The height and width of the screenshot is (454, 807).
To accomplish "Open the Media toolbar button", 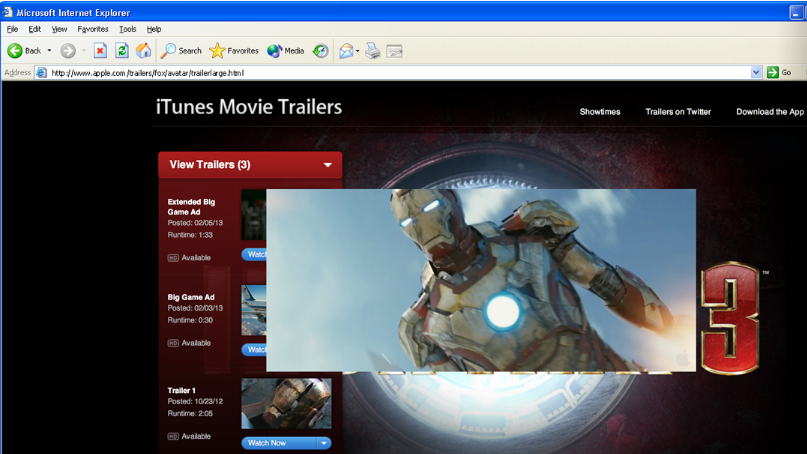I will point(286,50).
